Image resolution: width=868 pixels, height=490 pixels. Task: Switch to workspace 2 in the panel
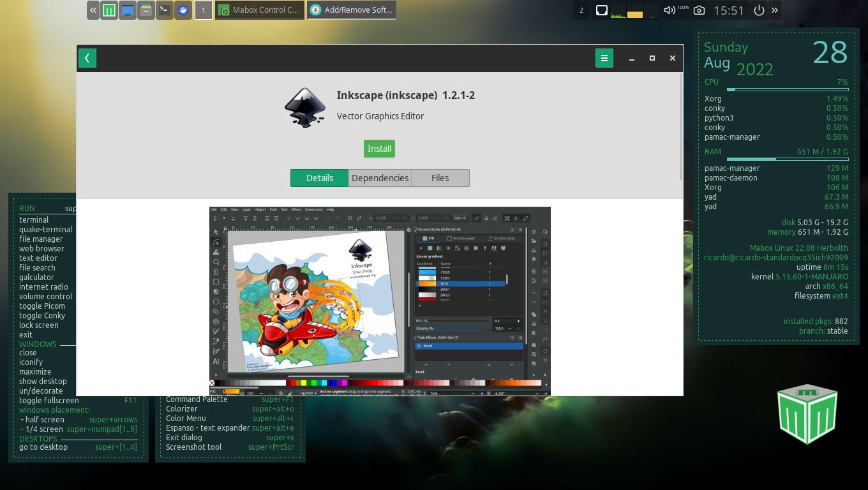(581, 10)
